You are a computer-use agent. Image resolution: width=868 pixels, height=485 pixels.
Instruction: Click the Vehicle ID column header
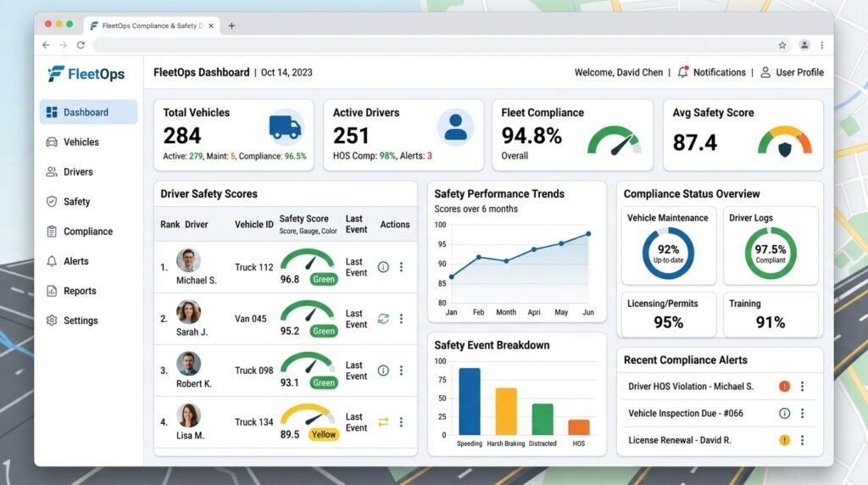pos(254,224)
